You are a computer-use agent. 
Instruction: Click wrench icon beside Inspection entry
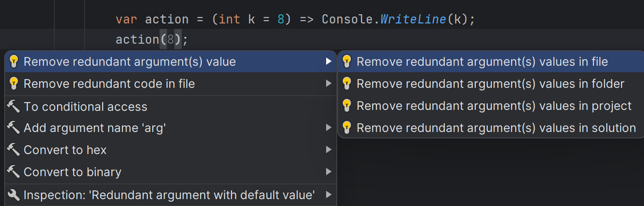coord(14,195)
